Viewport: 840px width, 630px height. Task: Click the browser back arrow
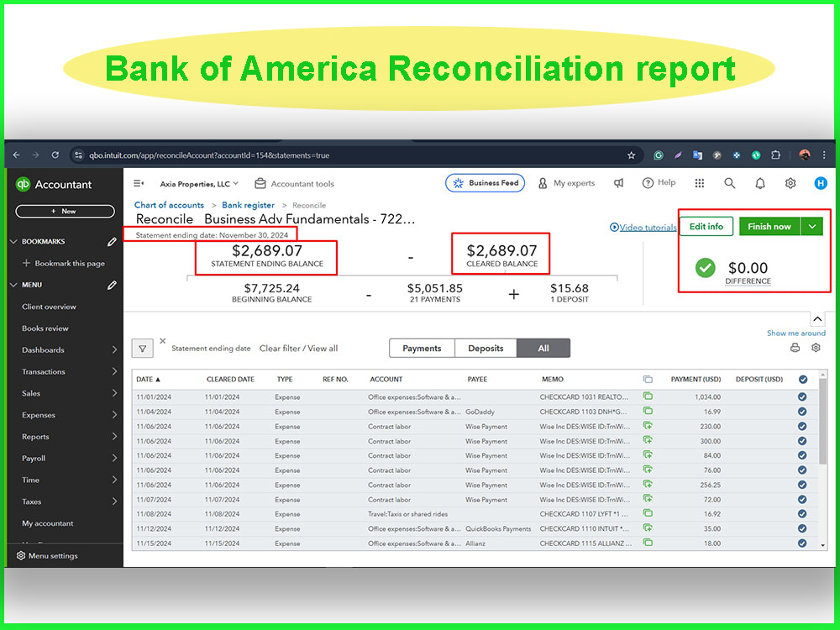pos(17,155)
